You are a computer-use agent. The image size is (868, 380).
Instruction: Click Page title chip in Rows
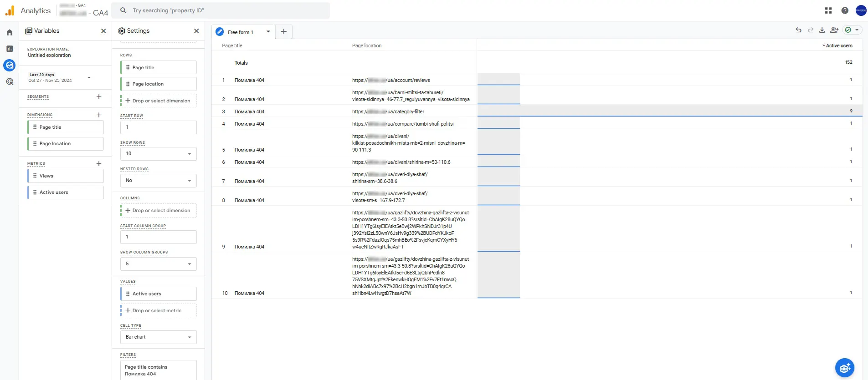coord(158,68)
